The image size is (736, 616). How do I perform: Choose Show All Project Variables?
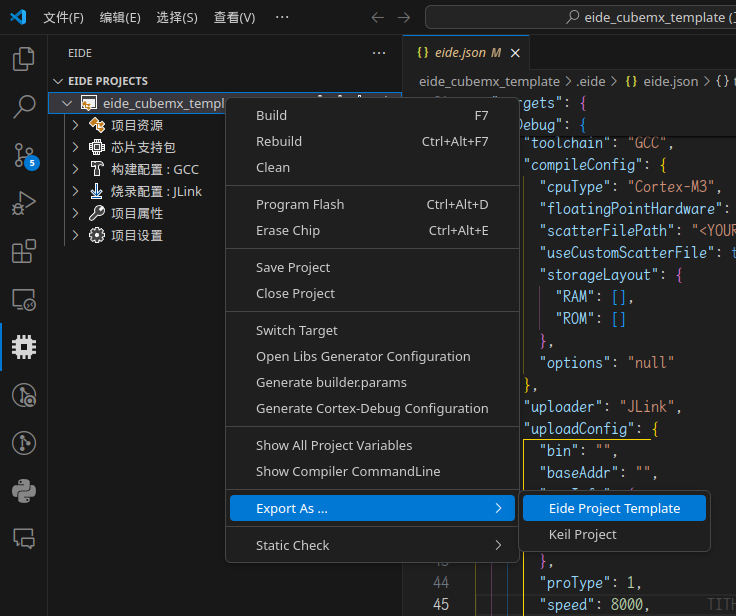(372, 446)
